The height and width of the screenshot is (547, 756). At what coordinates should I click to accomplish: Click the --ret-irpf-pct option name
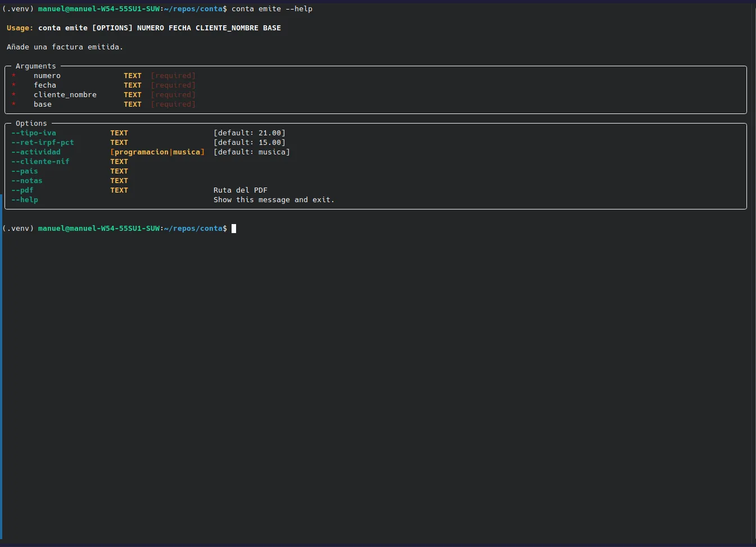click(43, 142)
